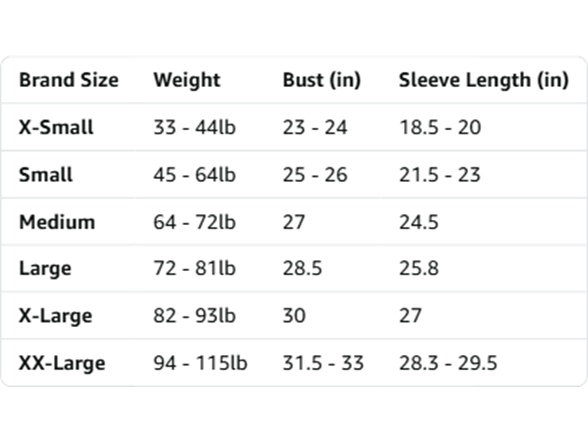Click the Weight column header
The image size is (588, 441).
187,81
